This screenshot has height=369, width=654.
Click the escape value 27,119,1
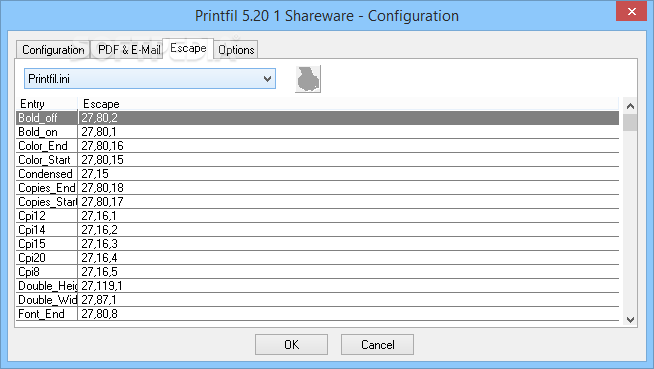click(102, 286)
